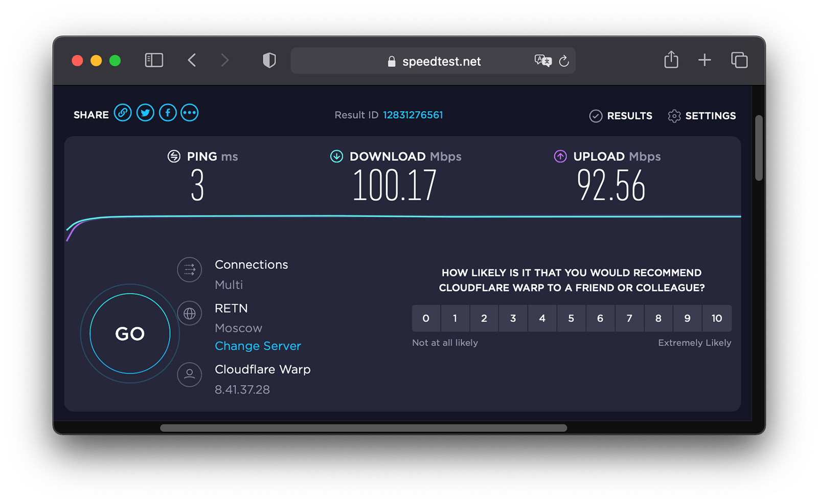Share result on Facebook
This screenshot has height=504, width=818.
(168, 113)
